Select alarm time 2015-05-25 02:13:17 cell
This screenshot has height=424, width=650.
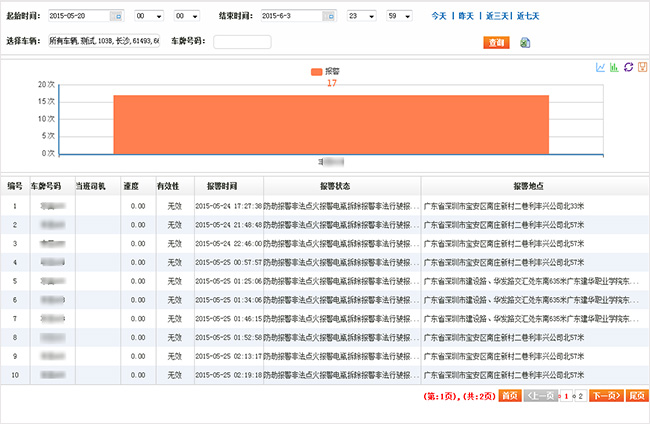pyautogui.click(x=228, y=356)
